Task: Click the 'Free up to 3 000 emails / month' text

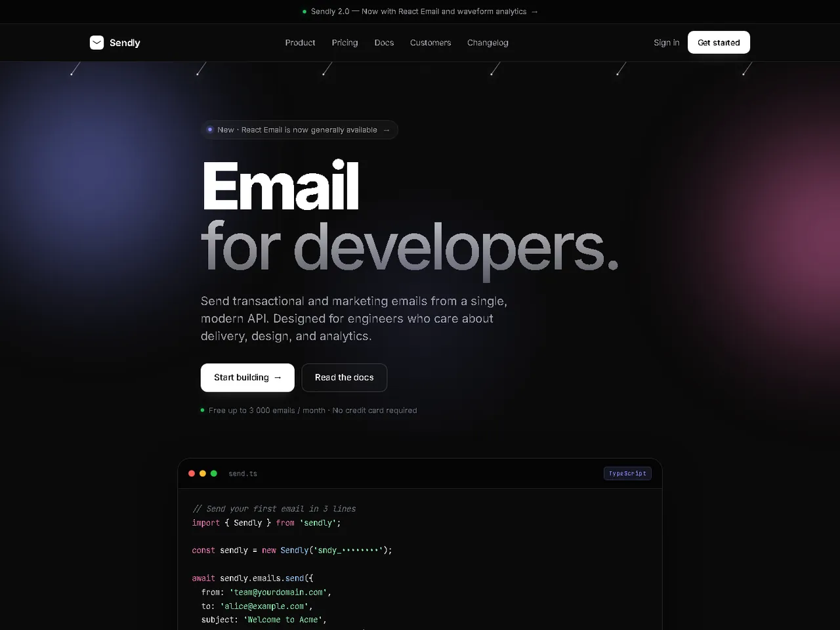Action: (x=267, y=410)
